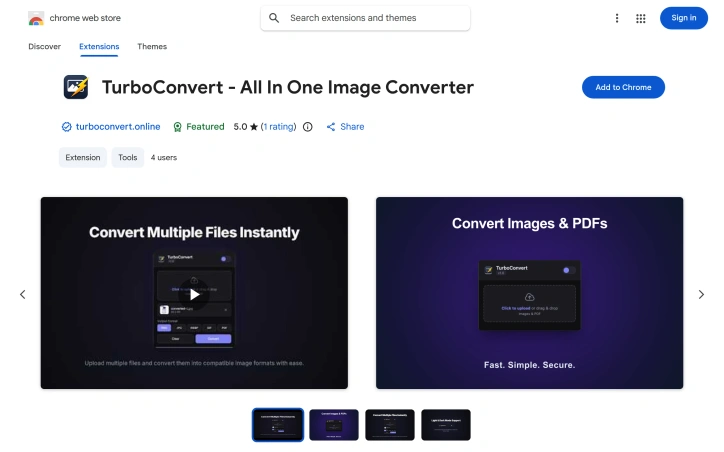The image size is (724, 452).
Task: Select the fourth carousel thumbnail
Action: pyautogui.click(x=446, y=425)
